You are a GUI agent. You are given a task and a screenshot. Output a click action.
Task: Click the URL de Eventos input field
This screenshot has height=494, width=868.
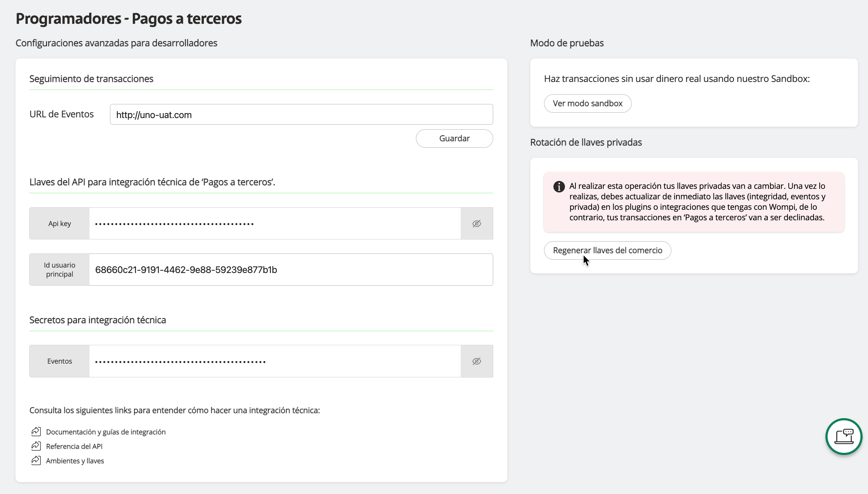(301, 114)
